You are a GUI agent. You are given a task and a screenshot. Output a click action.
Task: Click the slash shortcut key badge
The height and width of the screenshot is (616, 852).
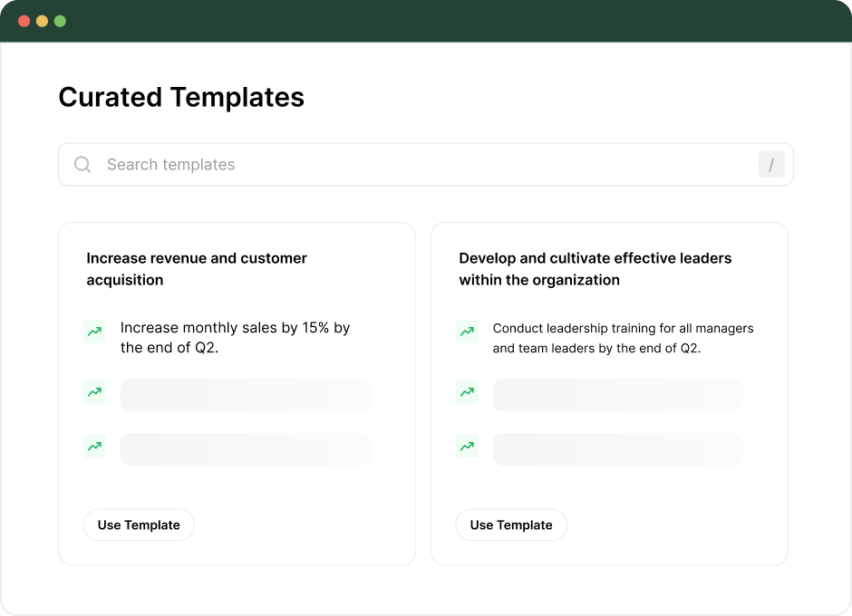[771, 165]
